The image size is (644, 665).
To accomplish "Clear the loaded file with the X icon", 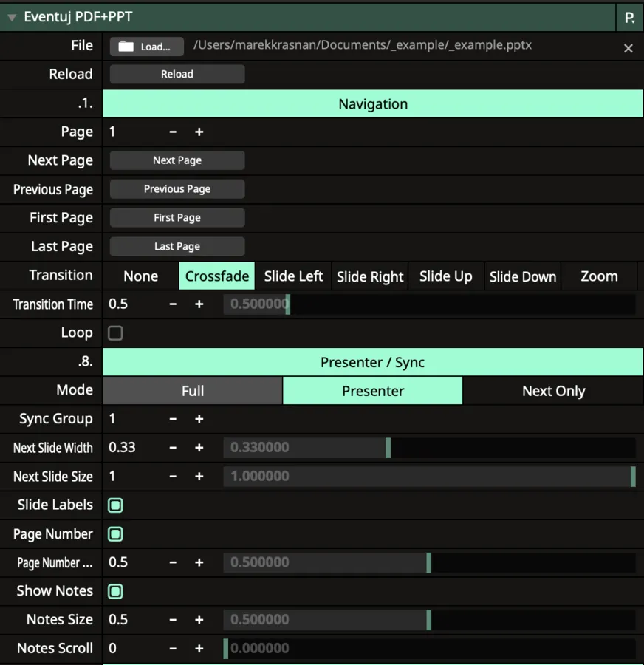I will (628, 48).
